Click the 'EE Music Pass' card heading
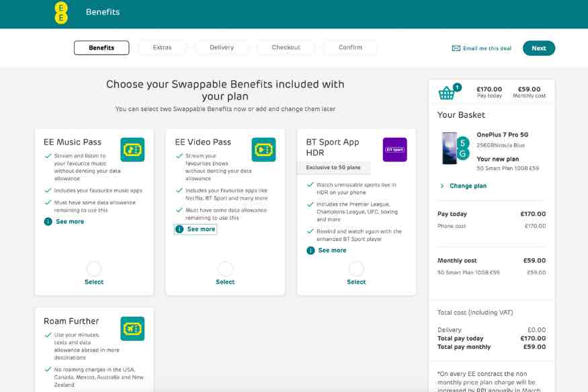Image resolution: width=588 pixels, height=392 pixels. click(73, 142)
